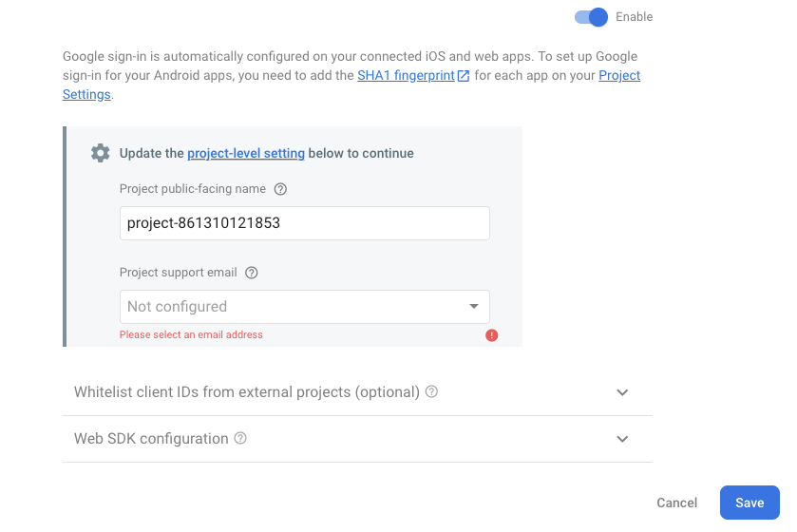797x532 pixels.
Task: Toggle the Enable switch for Google sign-in
Action: coord(592,17)
